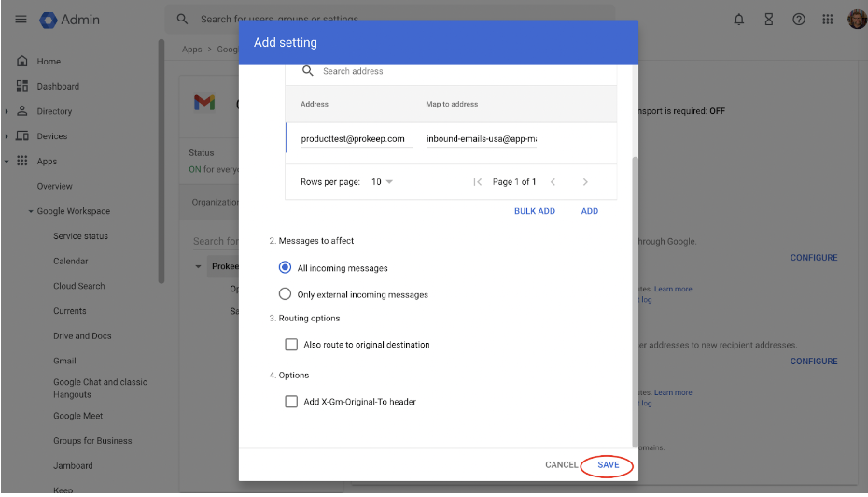Click the top search magnifier icon

[x=182, y=20]
